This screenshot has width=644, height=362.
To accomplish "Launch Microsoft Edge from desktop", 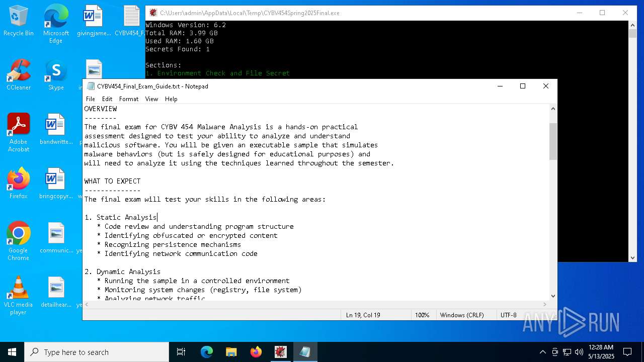I will (x=56, y=24).
